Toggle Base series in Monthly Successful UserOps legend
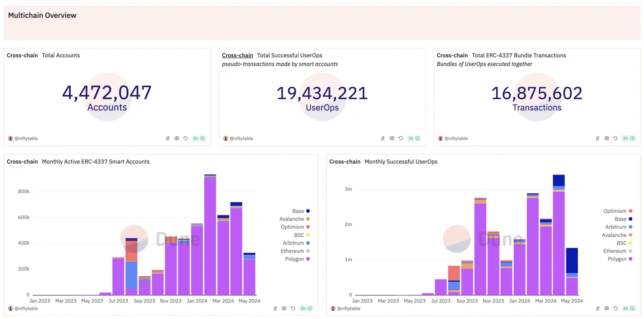Viewport: 644px width, 319px height. tap(620, 219)
